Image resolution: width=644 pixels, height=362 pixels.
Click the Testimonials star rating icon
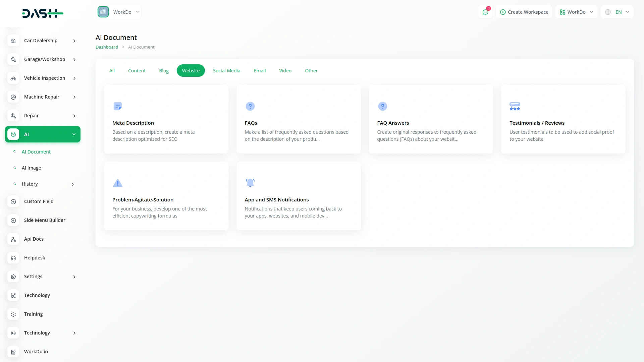coord(515,106)
